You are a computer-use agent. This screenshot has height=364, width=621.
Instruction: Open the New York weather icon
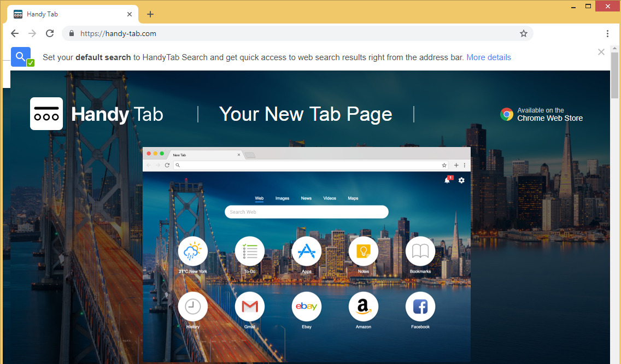pos(193,251)
